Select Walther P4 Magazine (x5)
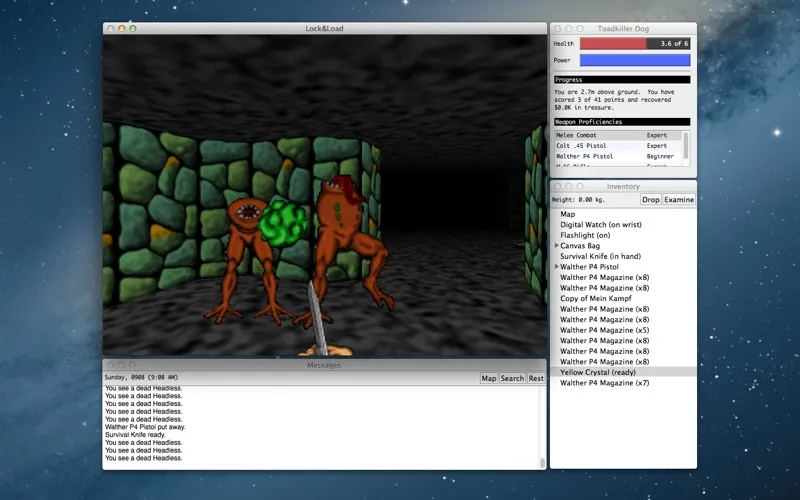Screen dimensions: 800x500 coord(604,330)
